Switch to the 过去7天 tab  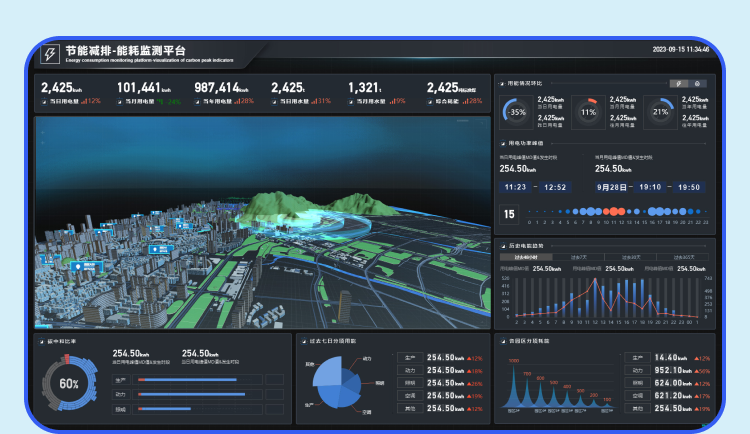click(577, 257)
